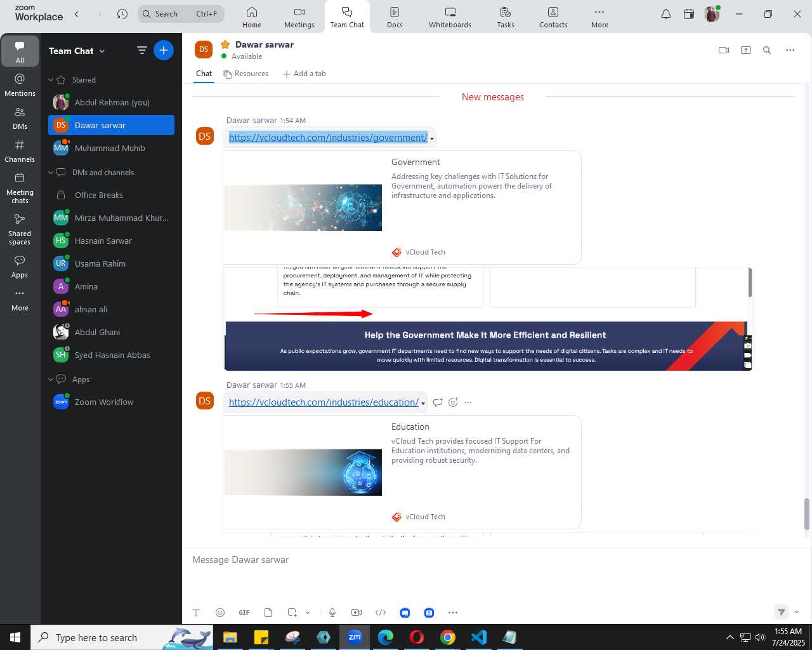Collapse the Starred section
The height and width of the screenshot is (650, 812).
point(51,80)
